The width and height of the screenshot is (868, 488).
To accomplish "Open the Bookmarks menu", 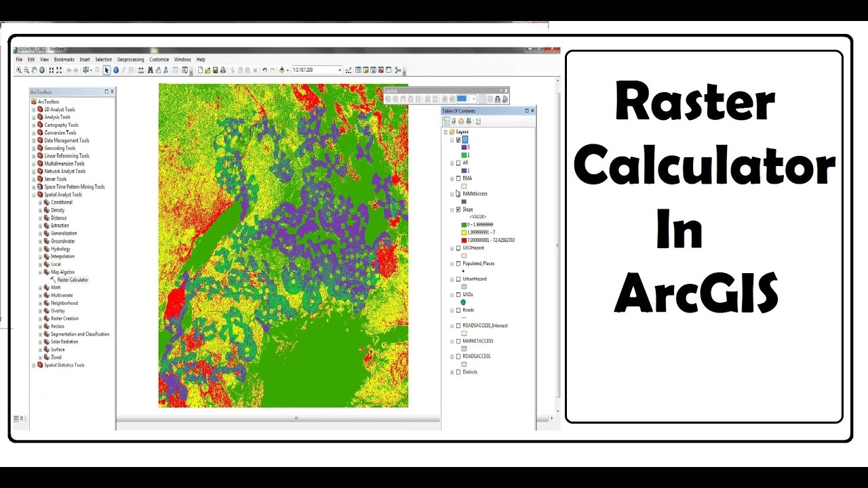I will [64, 60].
